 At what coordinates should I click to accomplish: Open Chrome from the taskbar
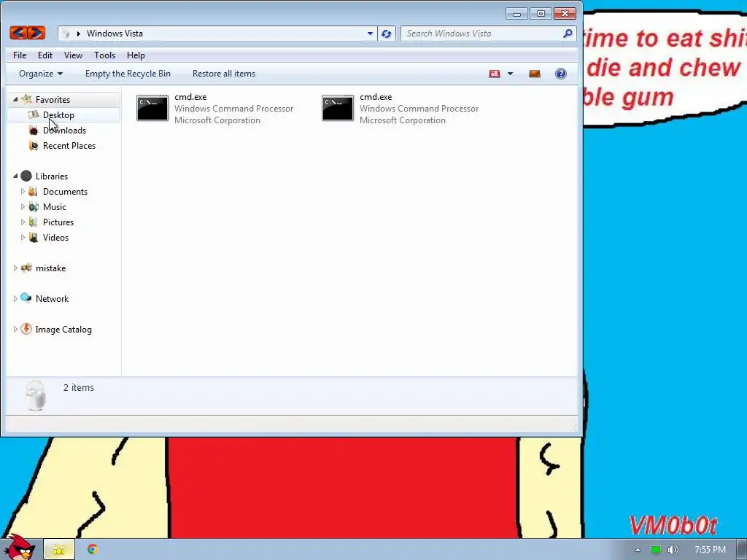coord(93,550)
